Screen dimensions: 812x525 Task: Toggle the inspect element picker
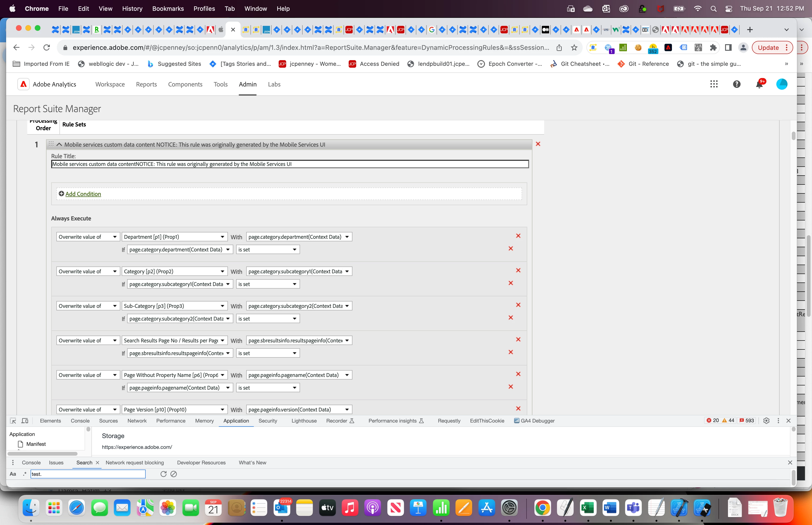point(13,421)
